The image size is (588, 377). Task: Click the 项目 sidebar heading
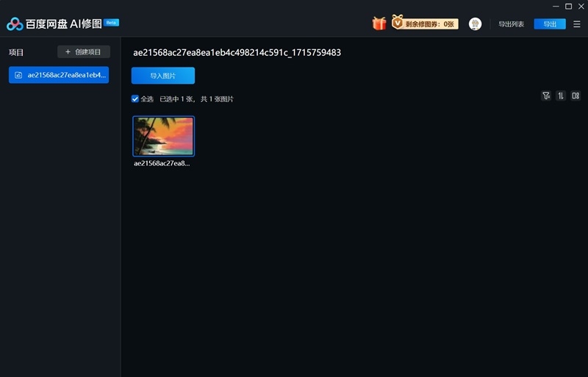point(16,52)
